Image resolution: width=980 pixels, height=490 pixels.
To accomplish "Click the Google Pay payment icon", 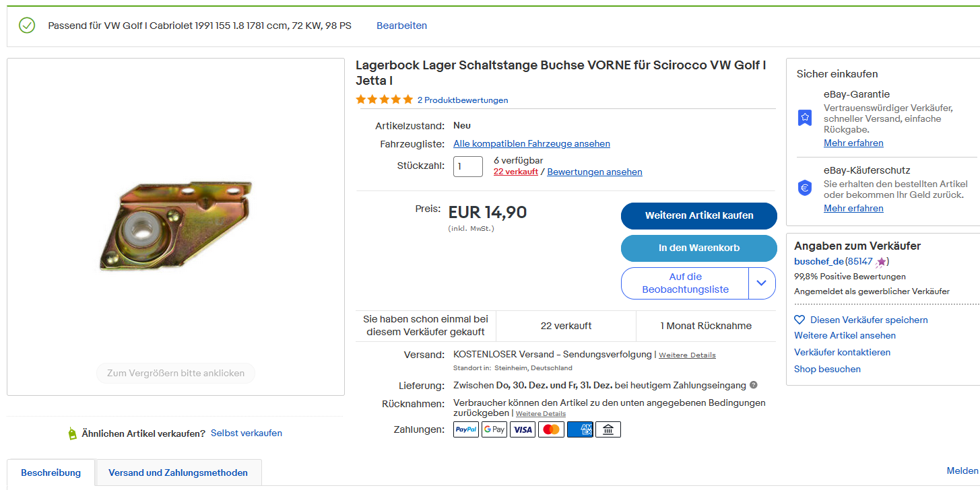I will pyautogui.click(x=494, y=429).
